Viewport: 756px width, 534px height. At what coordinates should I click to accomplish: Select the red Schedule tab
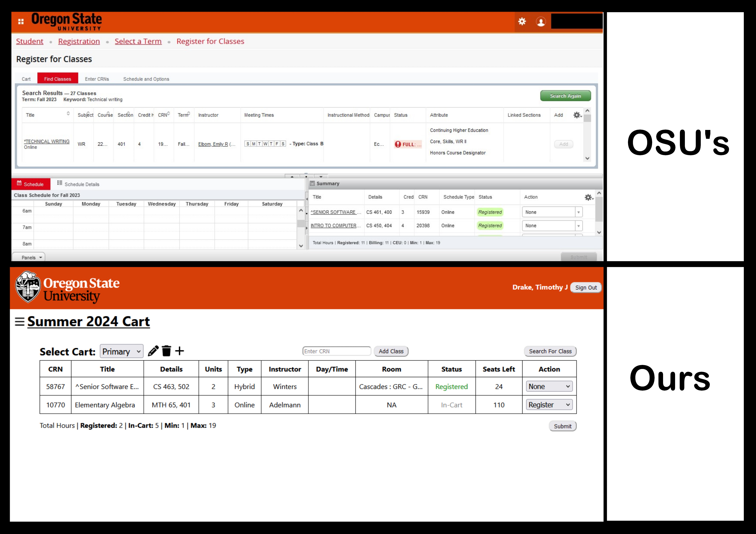pyautogui.click(x=31, y=184)
